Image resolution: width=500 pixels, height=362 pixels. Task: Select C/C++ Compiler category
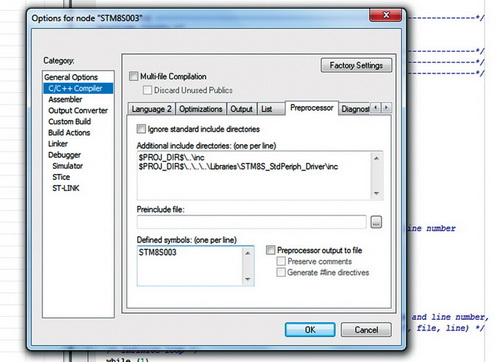point(78,88)
